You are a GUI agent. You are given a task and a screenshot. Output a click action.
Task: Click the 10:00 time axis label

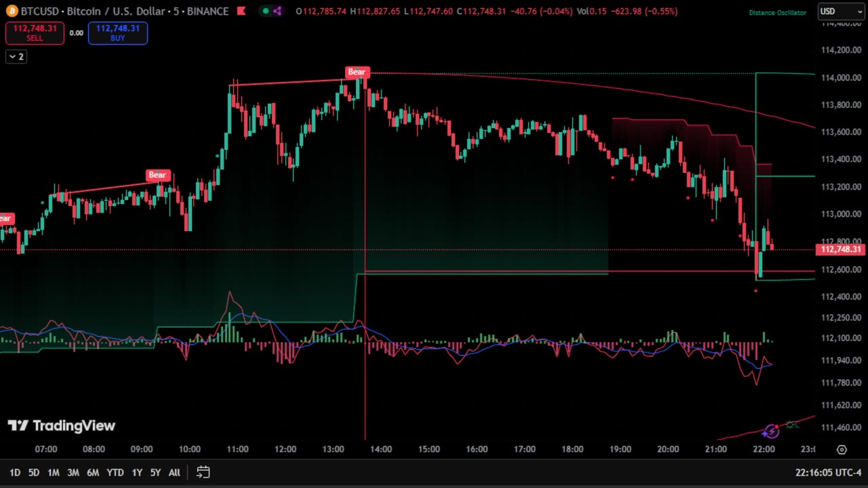pos(190,449)
